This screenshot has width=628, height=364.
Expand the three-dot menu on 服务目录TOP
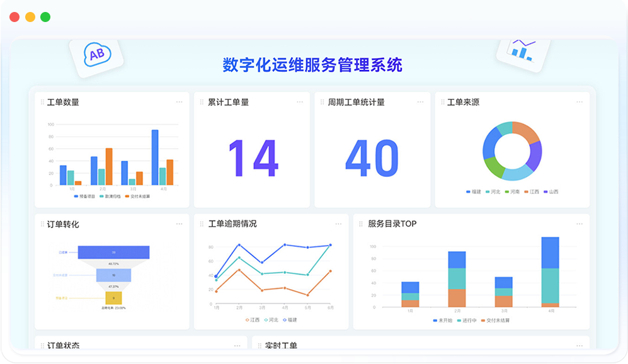tap(579, 224)
